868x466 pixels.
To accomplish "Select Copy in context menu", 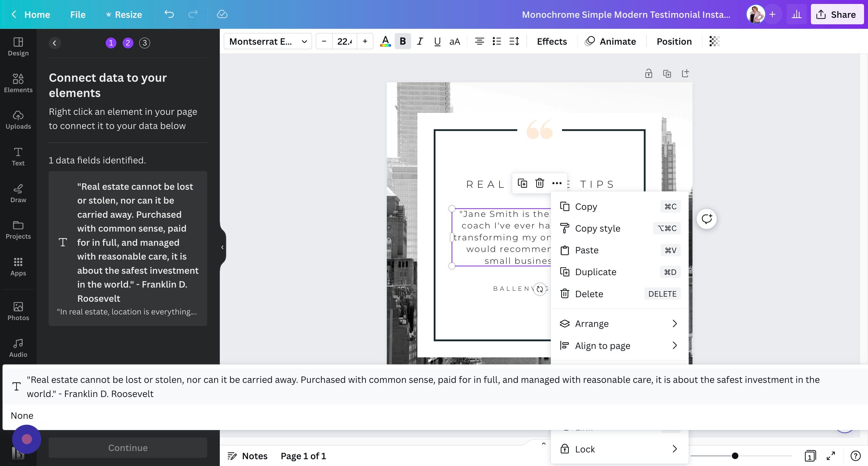I will pyautogui.click(x=620, y=206).
